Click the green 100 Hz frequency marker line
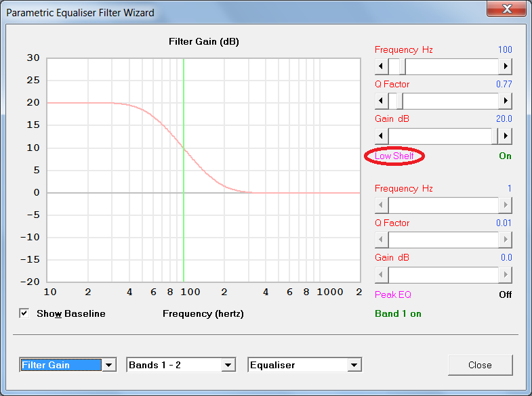 click(184, 169)
